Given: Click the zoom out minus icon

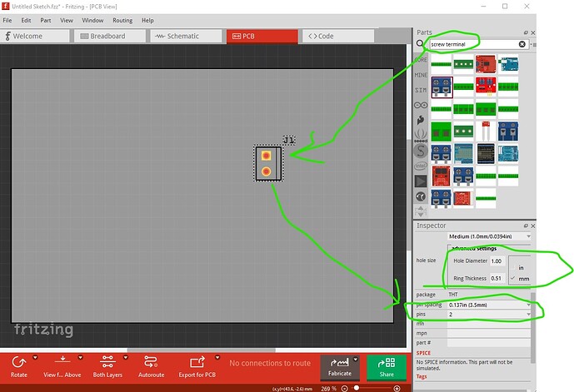Looking at the screenshot, I should point(344,389).
